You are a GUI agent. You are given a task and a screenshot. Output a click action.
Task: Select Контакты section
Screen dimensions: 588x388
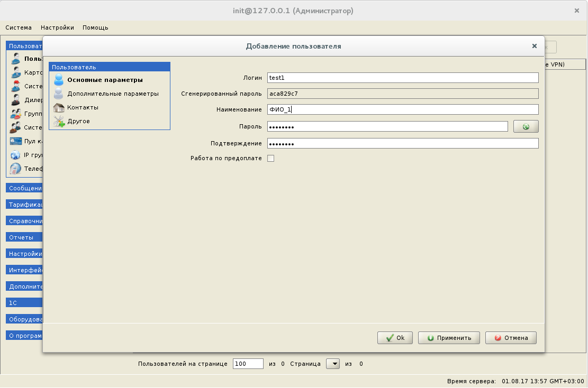coord(83,107)
